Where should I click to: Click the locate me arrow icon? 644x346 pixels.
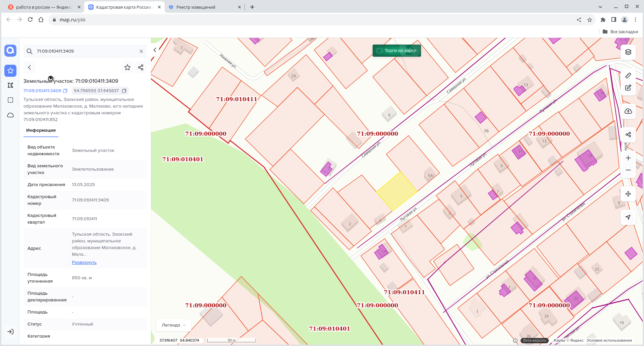[628, 217]
